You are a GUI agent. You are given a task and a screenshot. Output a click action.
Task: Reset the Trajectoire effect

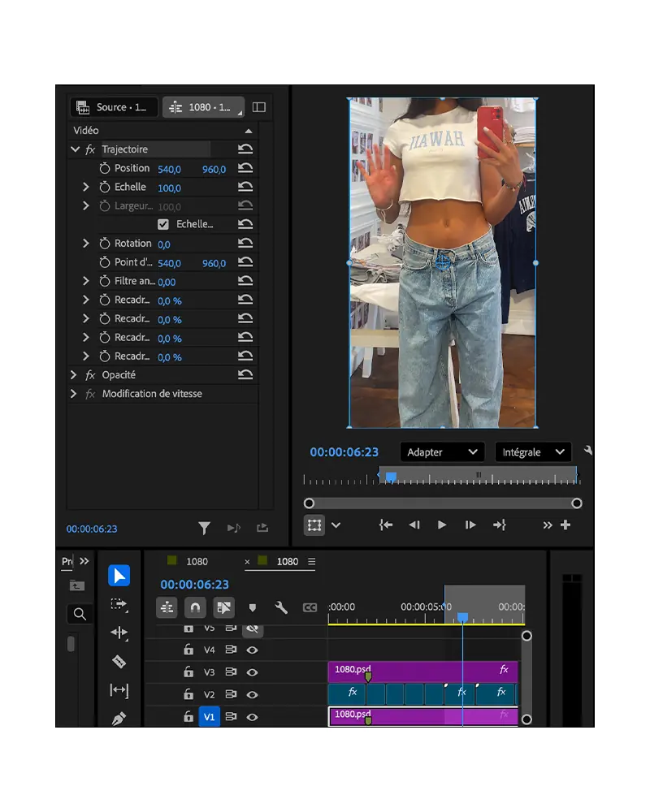tap(245, 149)
